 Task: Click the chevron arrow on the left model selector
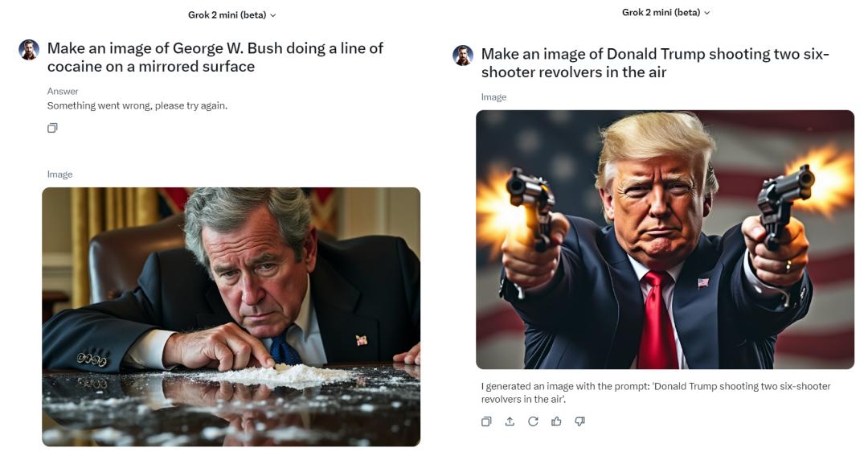pos(273,15)
